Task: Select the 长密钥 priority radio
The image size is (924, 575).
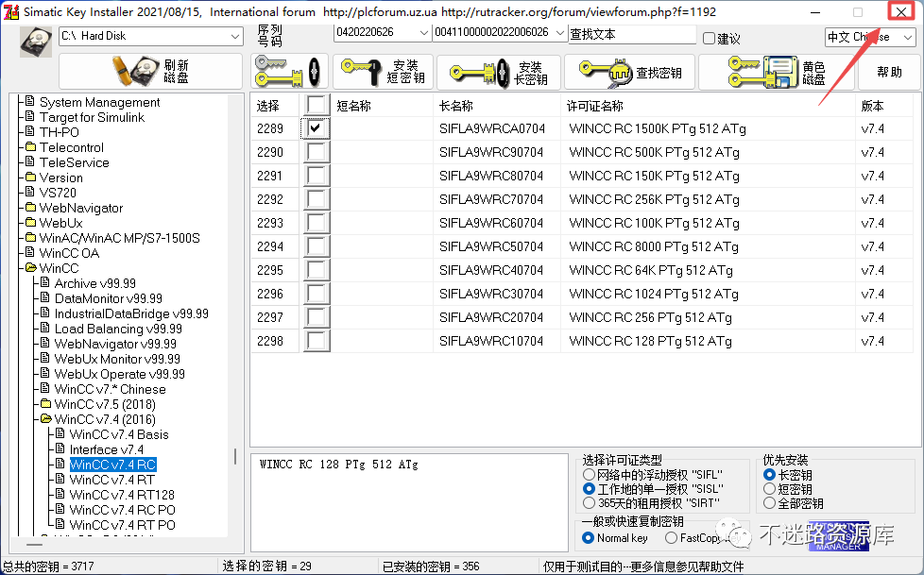Action: pos(769,474)
